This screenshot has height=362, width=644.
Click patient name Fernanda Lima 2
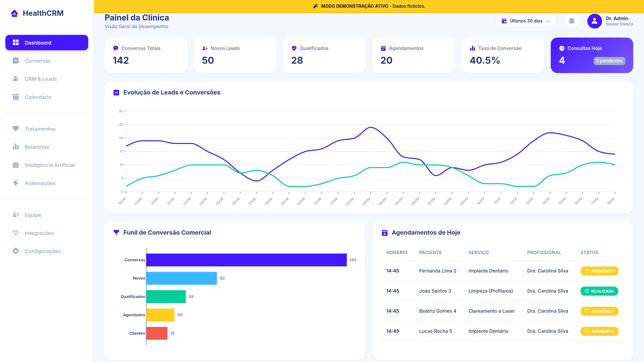pyautogui.click(x=438, y=271)
